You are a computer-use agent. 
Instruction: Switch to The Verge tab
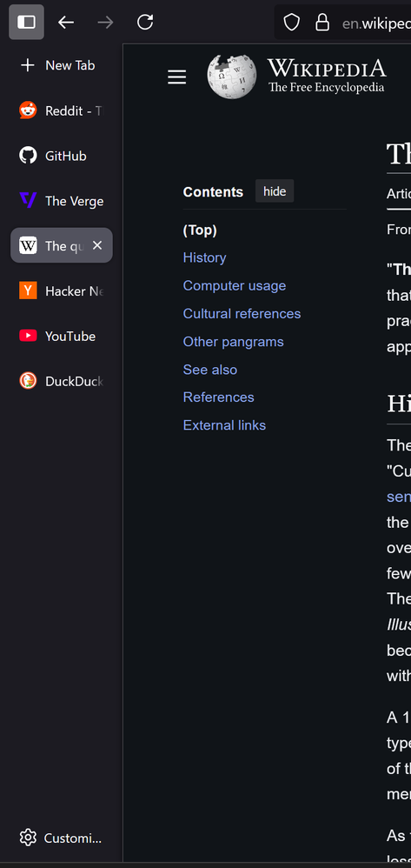(62, 201)
